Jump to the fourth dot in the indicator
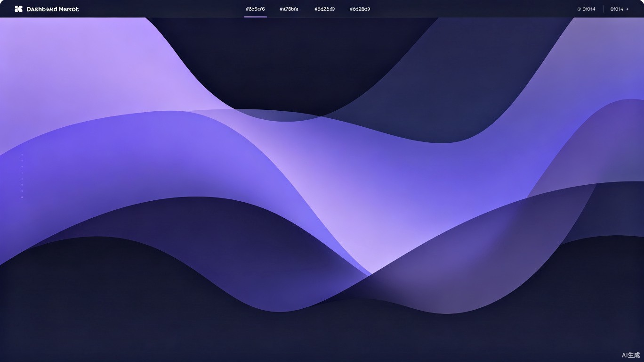 [22, 173]
